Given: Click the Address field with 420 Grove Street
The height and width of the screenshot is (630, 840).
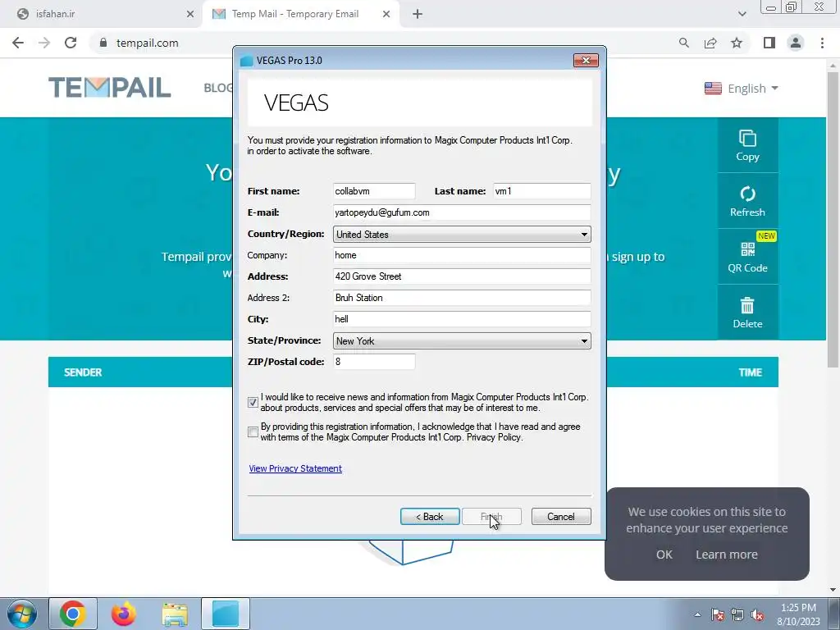Looking at the screenshot, I should (x=462, y=276).
